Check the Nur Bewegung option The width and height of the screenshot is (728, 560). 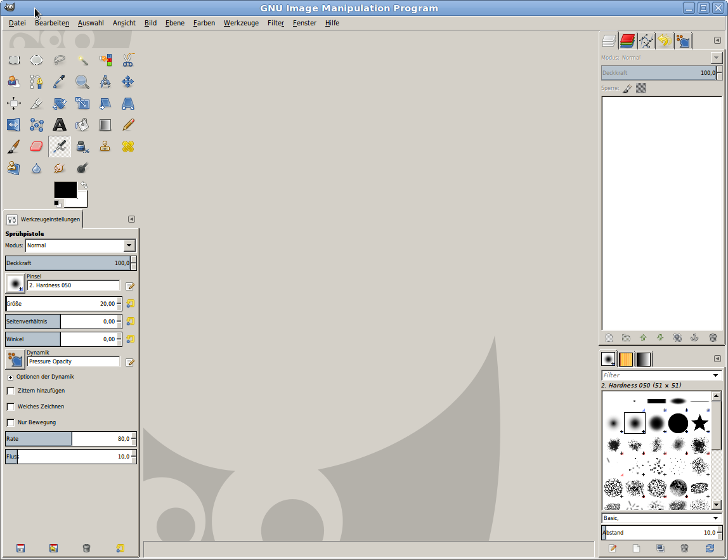coord(11,422)
